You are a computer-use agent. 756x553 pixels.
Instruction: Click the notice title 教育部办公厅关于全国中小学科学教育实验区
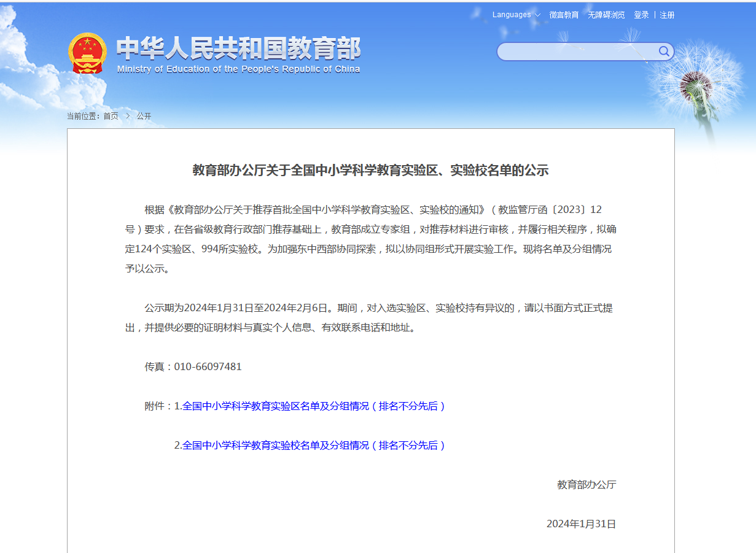tap(370, 171)
